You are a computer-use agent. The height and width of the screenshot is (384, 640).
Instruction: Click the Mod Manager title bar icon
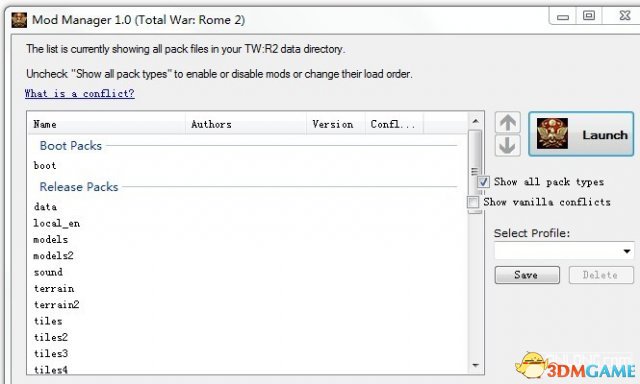pos(19,20)
